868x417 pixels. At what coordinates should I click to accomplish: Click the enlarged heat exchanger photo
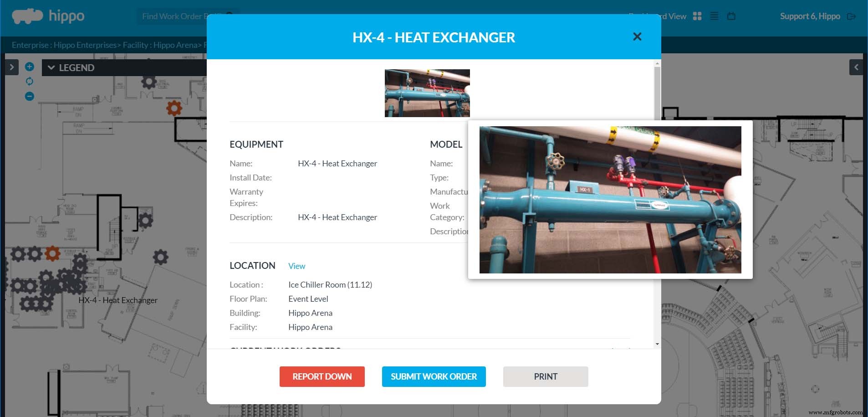click(610, 199)
